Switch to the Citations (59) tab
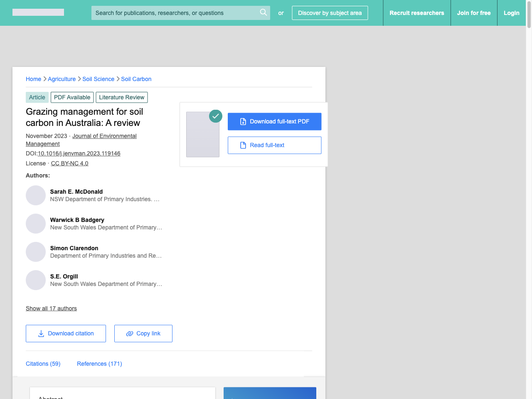The image size is (532, 399). pos(43,364)
